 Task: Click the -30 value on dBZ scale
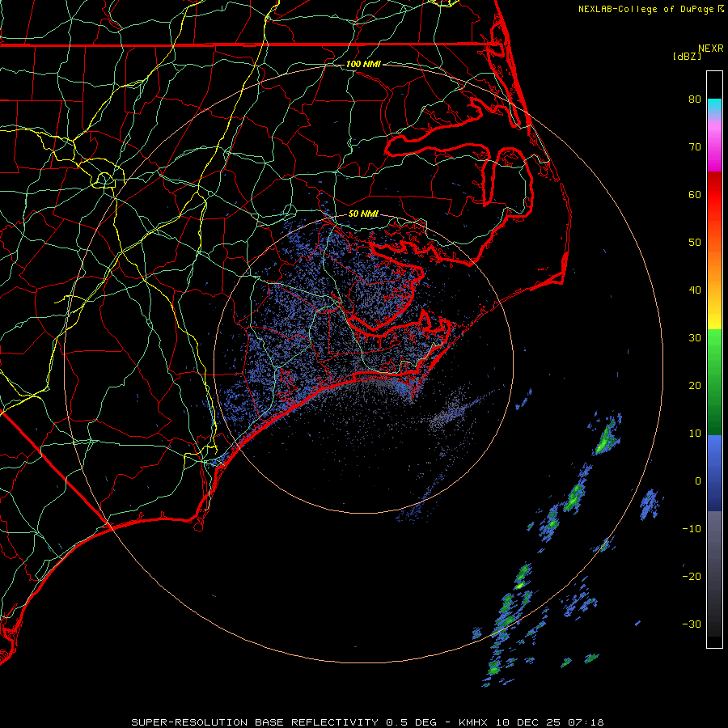pos(692,624)
